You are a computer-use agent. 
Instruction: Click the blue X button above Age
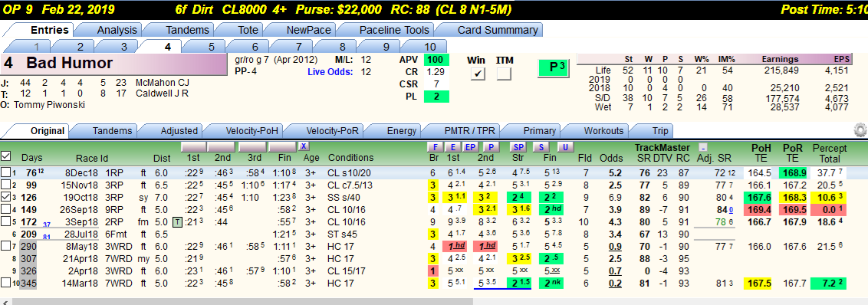[304, 146]
